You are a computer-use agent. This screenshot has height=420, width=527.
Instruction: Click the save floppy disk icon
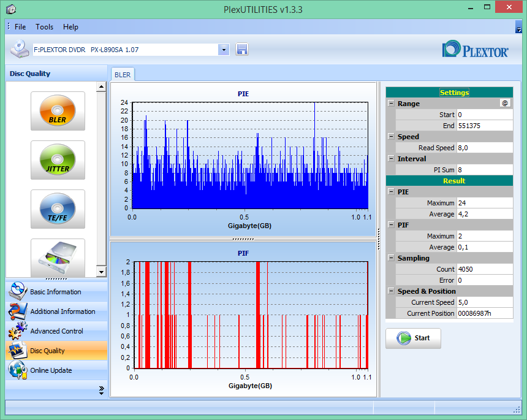click(x=241, y=50)
